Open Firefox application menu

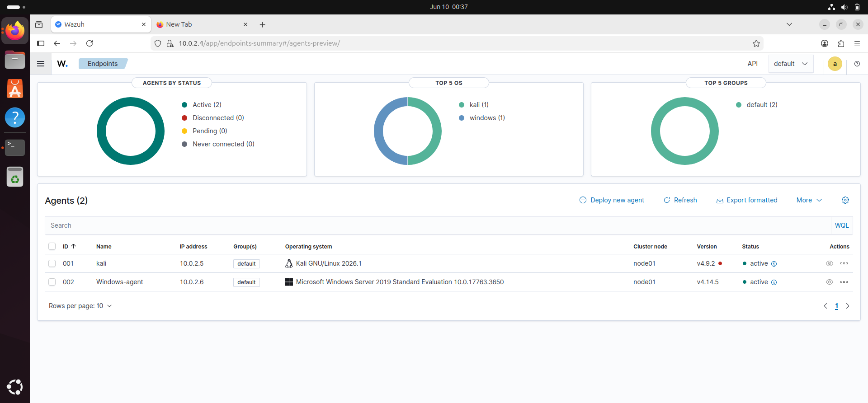point(857,43)
